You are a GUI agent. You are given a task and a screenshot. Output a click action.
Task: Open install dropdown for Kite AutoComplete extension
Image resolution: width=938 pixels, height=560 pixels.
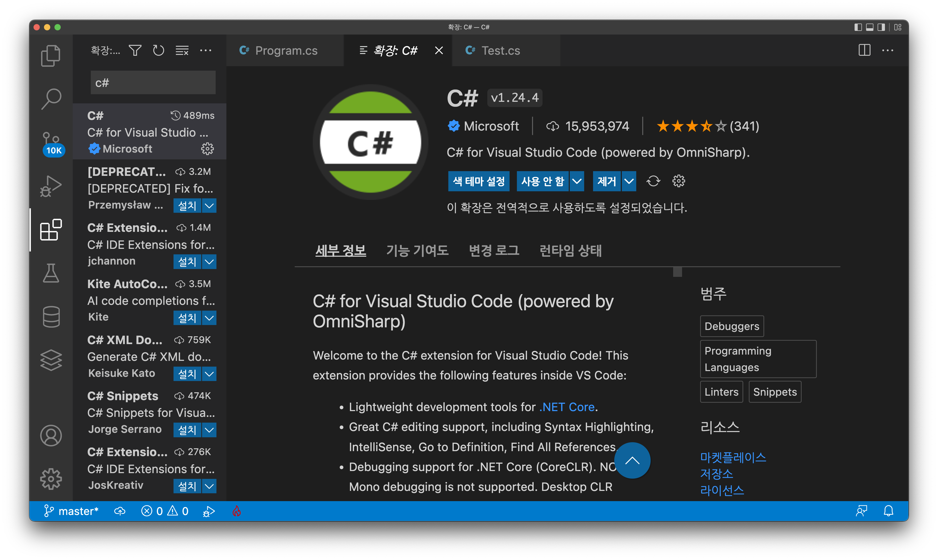(209, 318)
